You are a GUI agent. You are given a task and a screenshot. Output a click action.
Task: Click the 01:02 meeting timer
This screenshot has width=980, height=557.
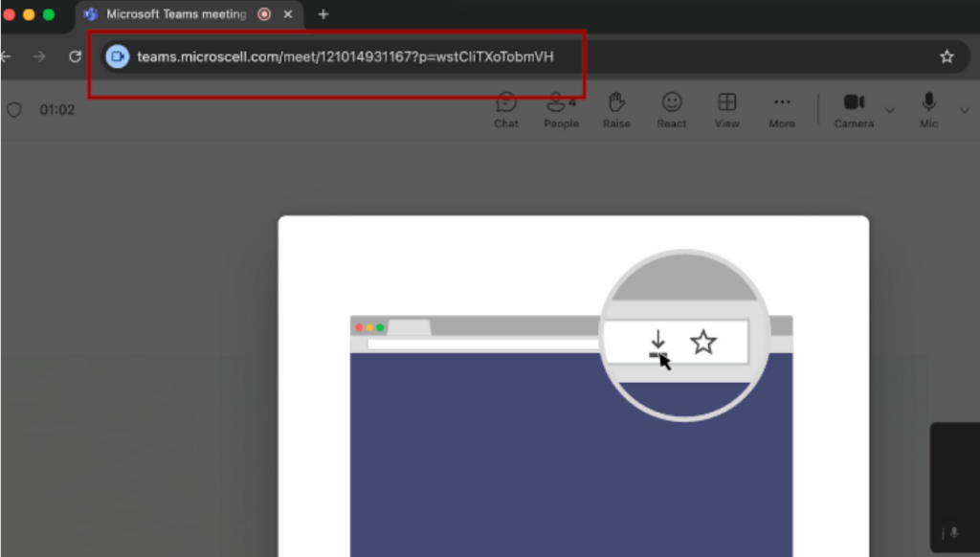pos(56,110)
